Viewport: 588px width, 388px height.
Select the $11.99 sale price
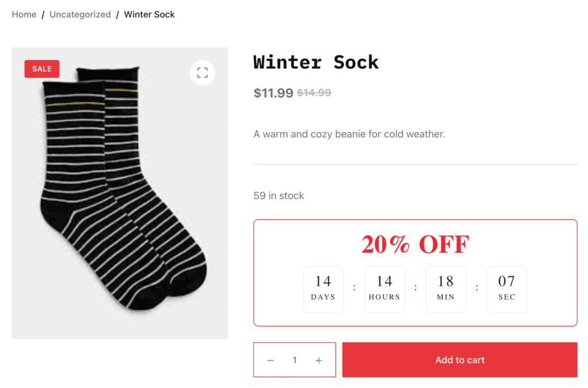point(273,93)
